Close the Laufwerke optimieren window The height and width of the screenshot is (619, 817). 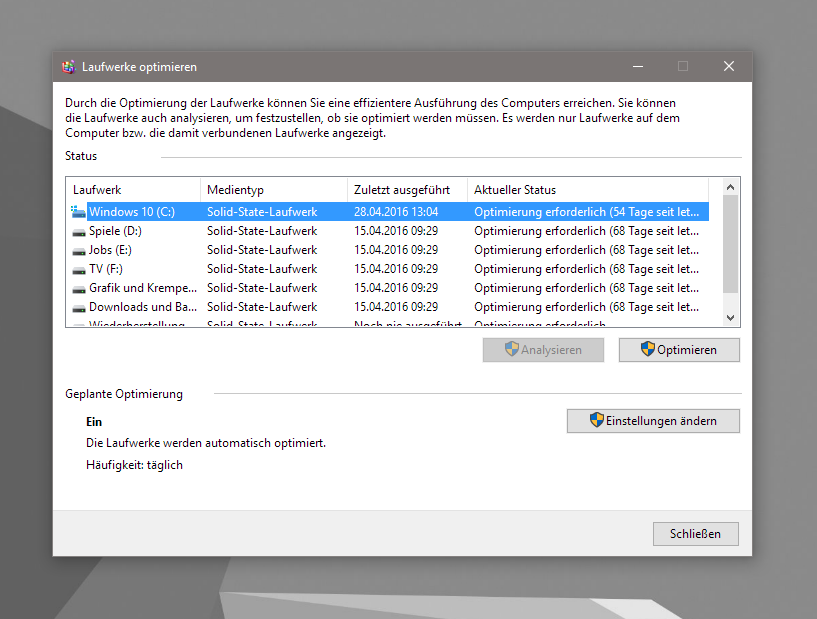729,67
